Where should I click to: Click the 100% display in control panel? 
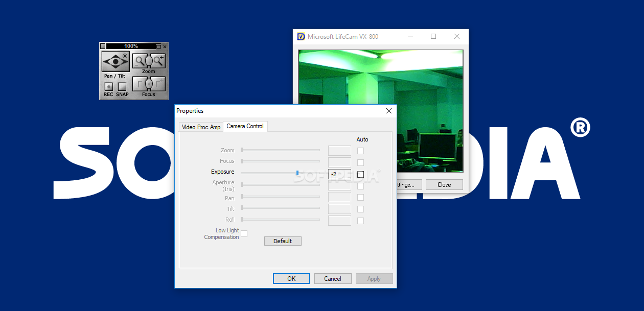click(x=131, y=46)
